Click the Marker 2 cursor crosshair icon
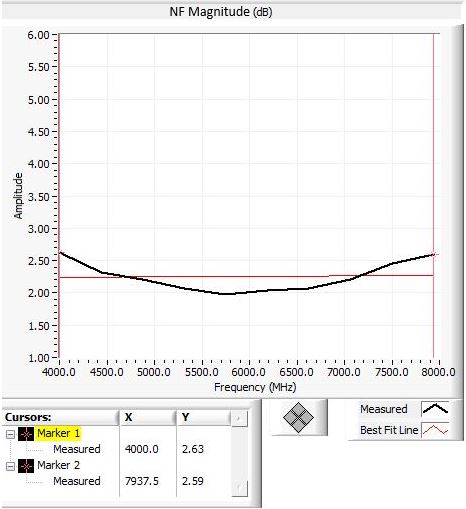This screenshot has height=509, width=466. pyautogui.click(x=26, y=466)
